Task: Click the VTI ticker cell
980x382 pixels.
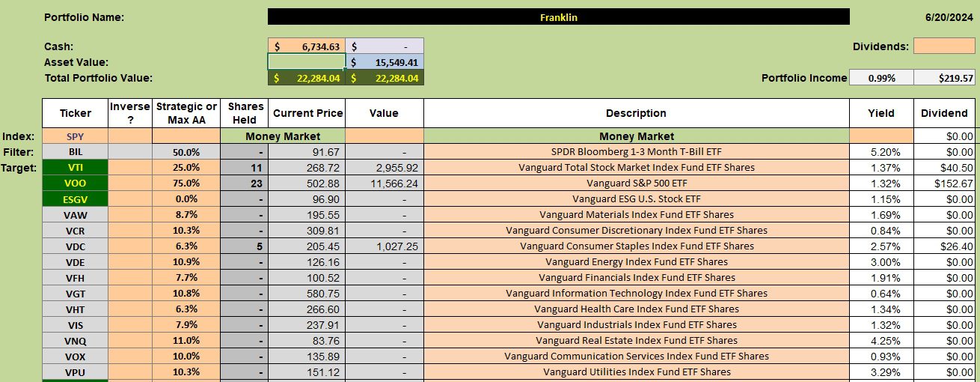Action: pyautogui.click(x=75, y=168)
